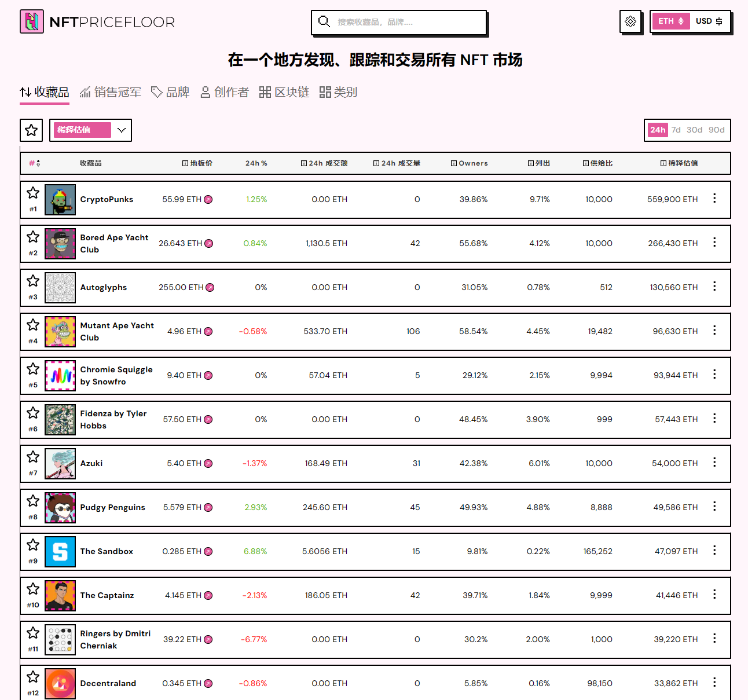
Task: Click pink arrow icon beside Autoglyphs floor price
Action: coord(210,287)
